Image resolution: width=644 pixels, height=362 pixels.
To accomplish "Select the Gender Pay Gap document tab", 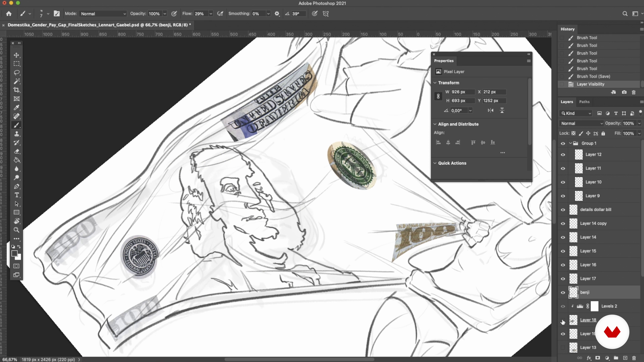I will point(99,25).
